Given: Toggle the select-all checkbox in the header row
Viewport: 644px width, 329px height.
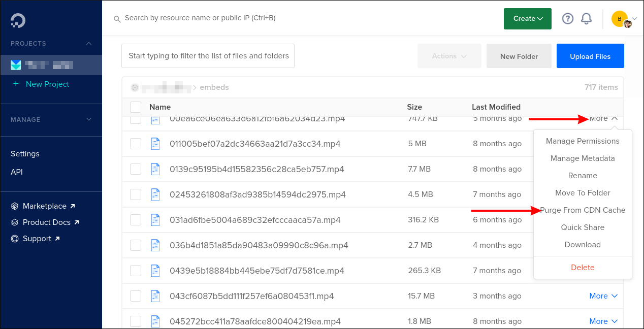Looking at the screenshot, I should 136,107.
